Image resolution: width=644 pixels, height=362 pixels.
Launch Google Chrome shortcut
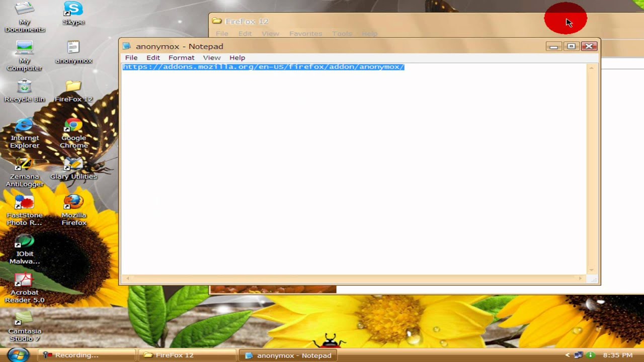(x=73, y=133)
